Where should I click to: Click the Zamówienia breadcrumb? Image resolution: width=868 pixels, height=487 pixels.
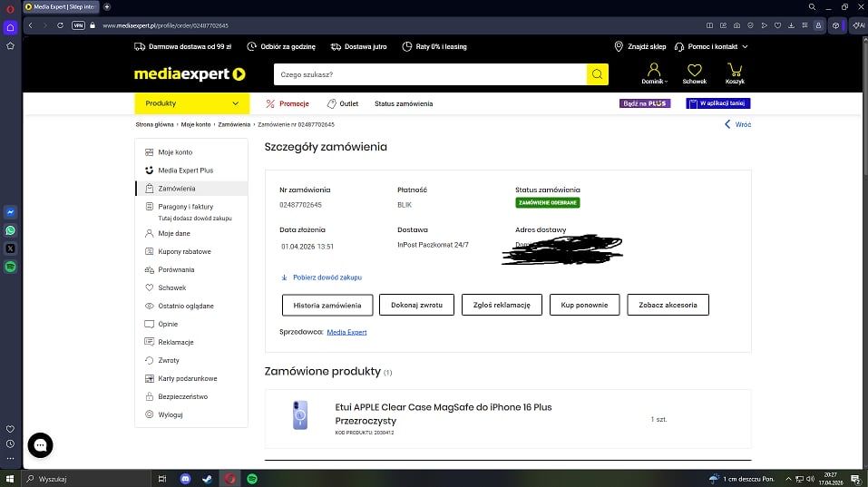(x=234, y=124)
